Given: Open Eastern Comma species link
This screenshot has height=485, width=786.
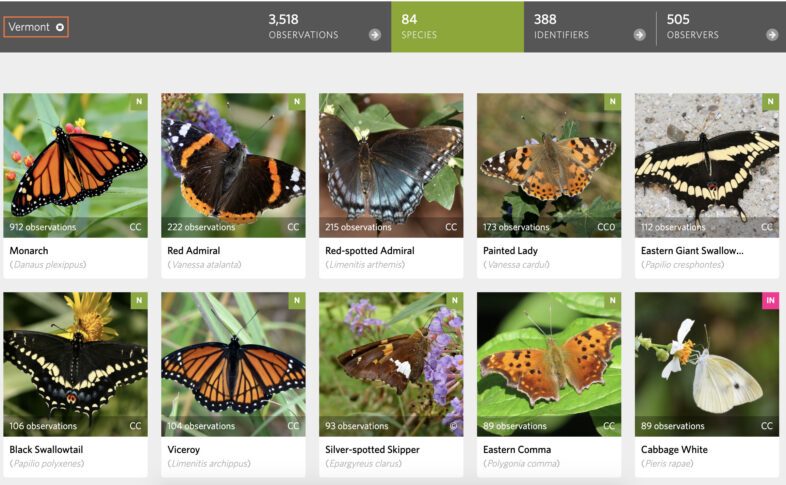Looking at the screenshot, I should click(x=517, y=449).
